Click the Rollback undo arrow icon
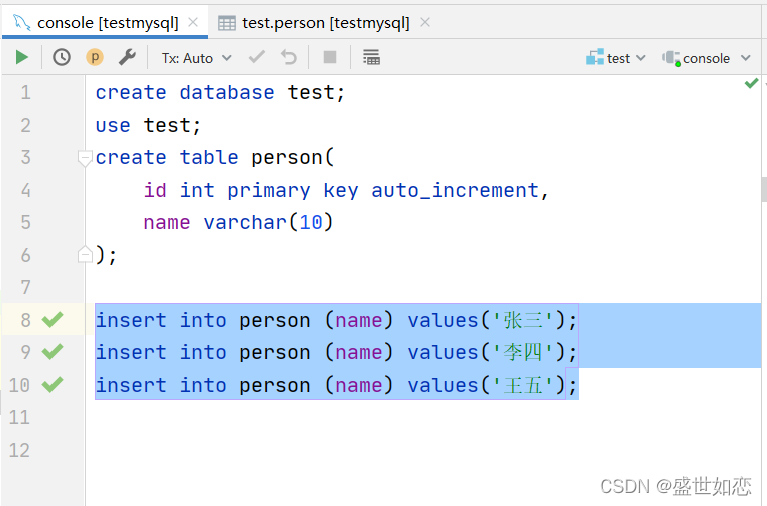 (289, 57)
